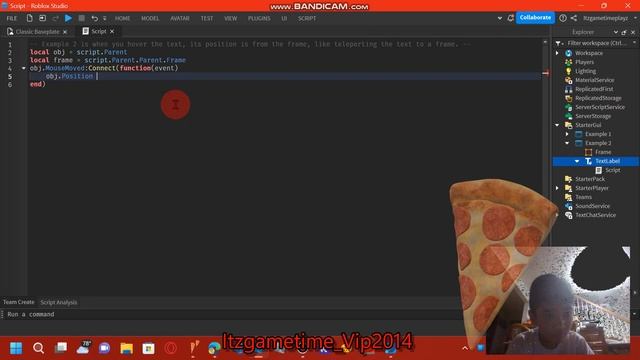Switch to the Script Analysis tab

click(58, 302)
